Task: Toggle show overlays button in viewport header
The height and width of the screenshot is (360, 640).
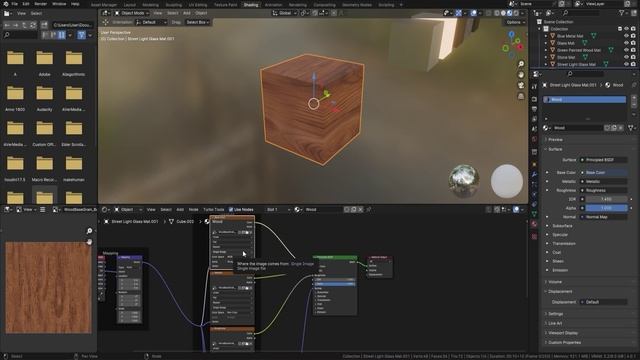Action: tap(474, 13)
